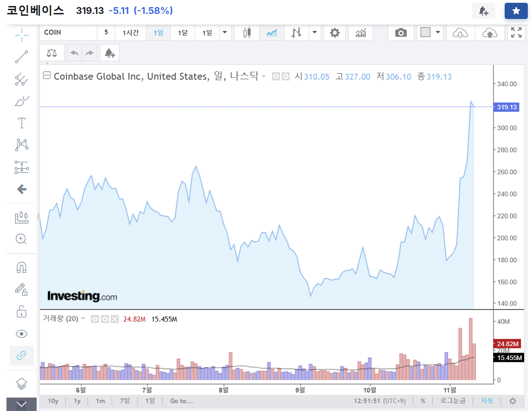Open chart properties gear icon
The width and height of the screenshot is (532, 411).
335,33
